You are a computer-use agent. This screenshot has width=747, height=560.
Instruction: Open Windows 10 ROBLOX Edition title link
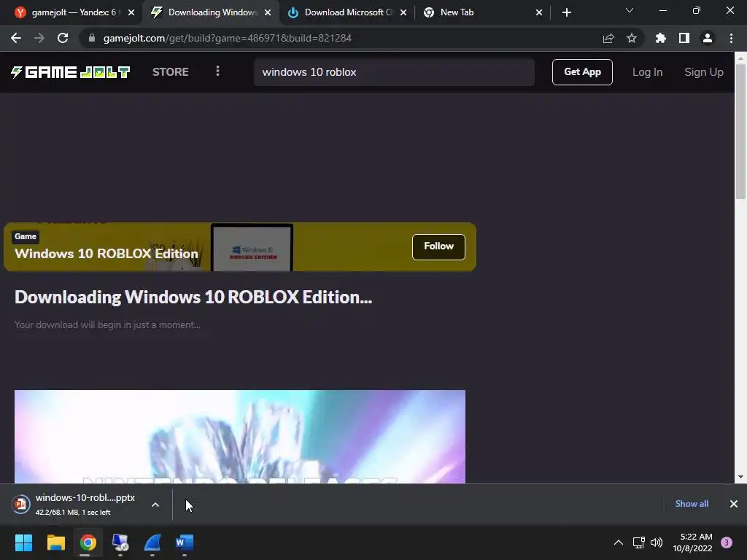pos(107,253)
